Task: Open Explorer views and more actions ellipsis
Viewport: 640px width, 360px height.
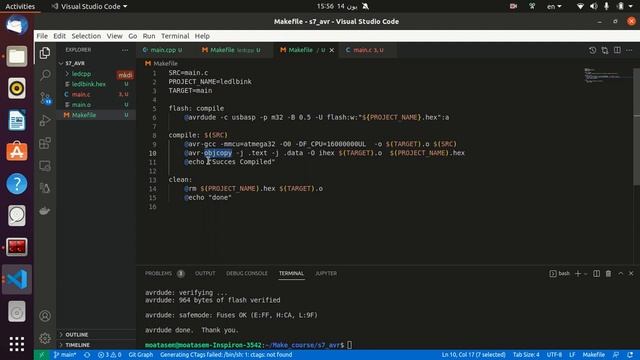Action: click(125, 50)
